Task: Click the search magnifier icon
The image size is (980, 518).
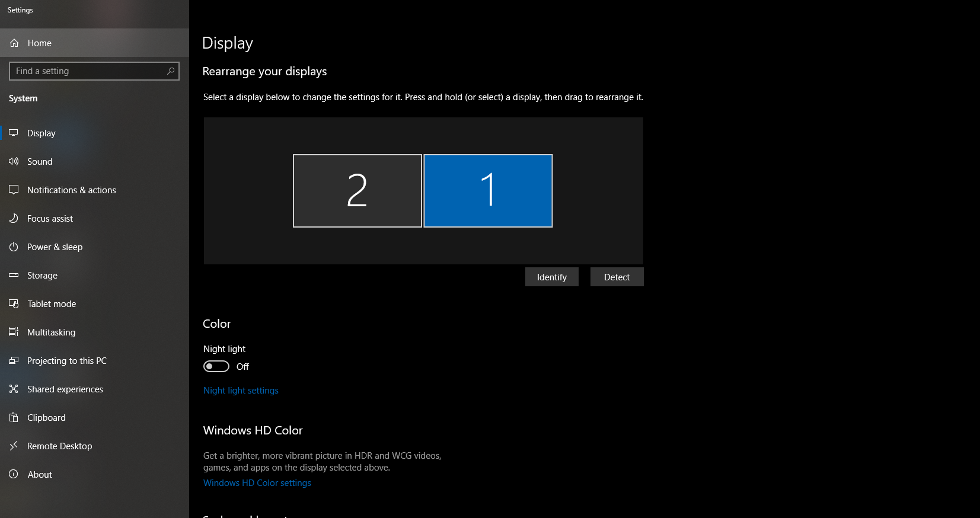Action: (171, 71)
